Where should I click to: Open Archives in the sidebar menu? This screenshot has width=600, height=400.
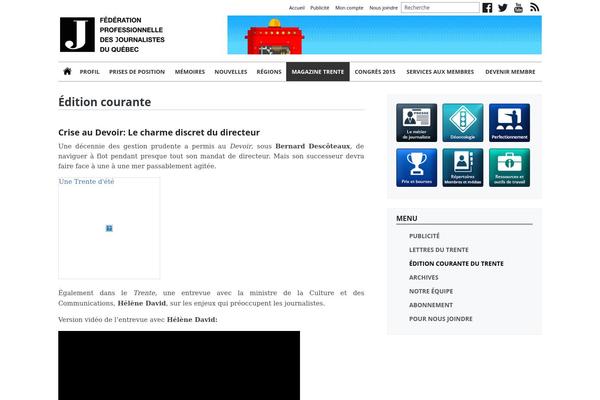coord(424,277)
